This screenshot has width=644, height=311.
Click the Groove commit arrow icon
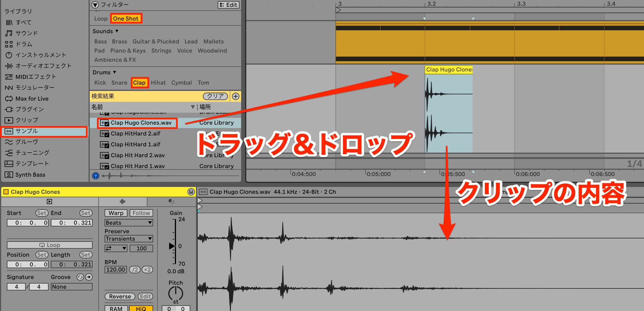(89, 277)
